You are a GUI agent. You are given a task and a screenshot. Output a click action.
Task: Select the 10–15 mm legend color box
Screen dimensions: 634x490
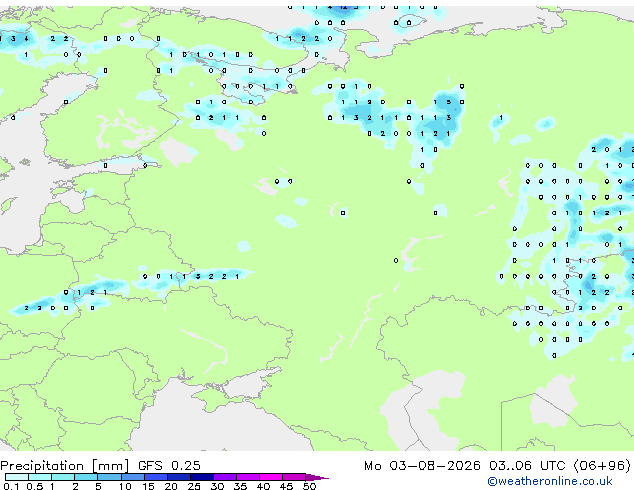[x=132, y=477]
